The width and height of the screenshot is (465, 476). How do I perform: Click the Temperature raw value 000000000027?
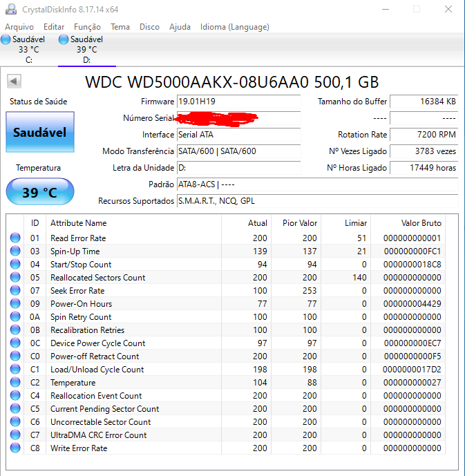coord(412,383)
